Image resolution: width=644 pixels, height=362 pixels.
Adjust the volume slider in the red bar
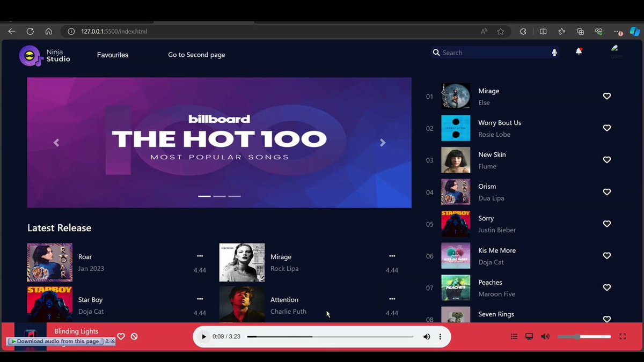click(584, 336)
